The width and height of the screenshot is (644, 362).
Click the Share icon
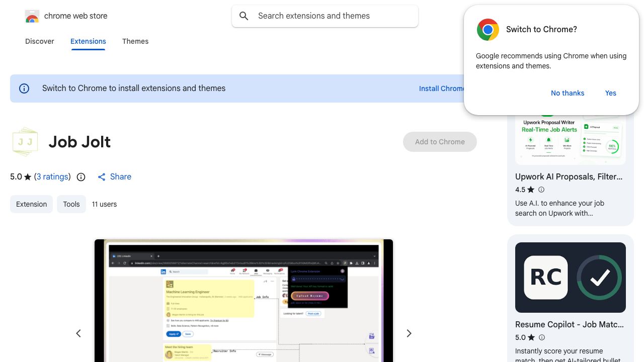tap(102, 177)
